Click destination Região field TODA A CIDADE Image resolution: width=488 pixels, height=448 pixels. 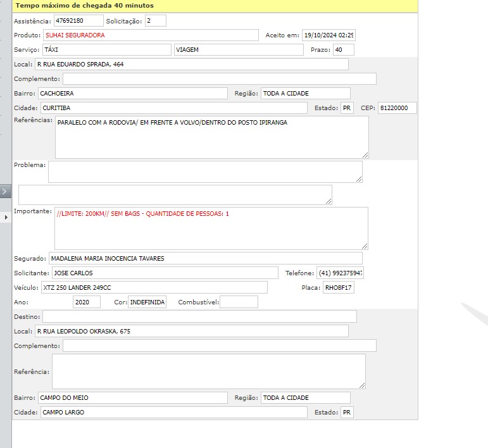click(x=306, y=398)
